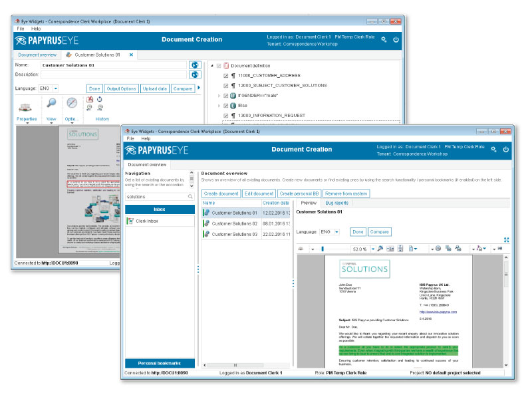Viewport: 532px width, 393px height.
Task: Click the Else node icon in the tree
Action: pyautogui.click(x=233, y=106)
